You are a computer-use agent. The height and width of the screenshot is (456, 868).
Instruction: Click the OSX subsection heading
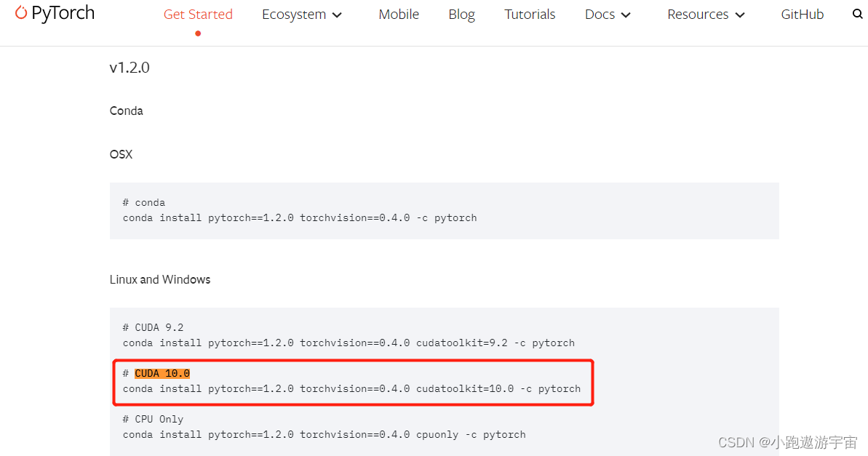click(x=122, y=154)
